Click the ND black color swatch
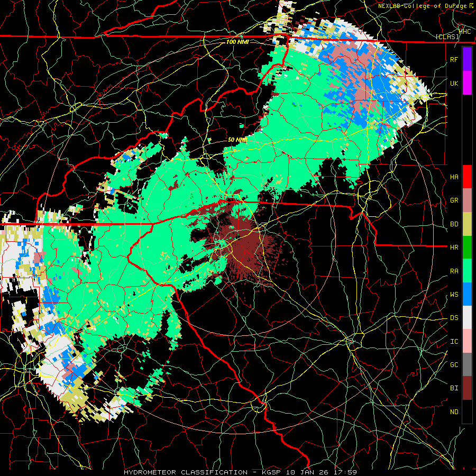 point(467,411)
